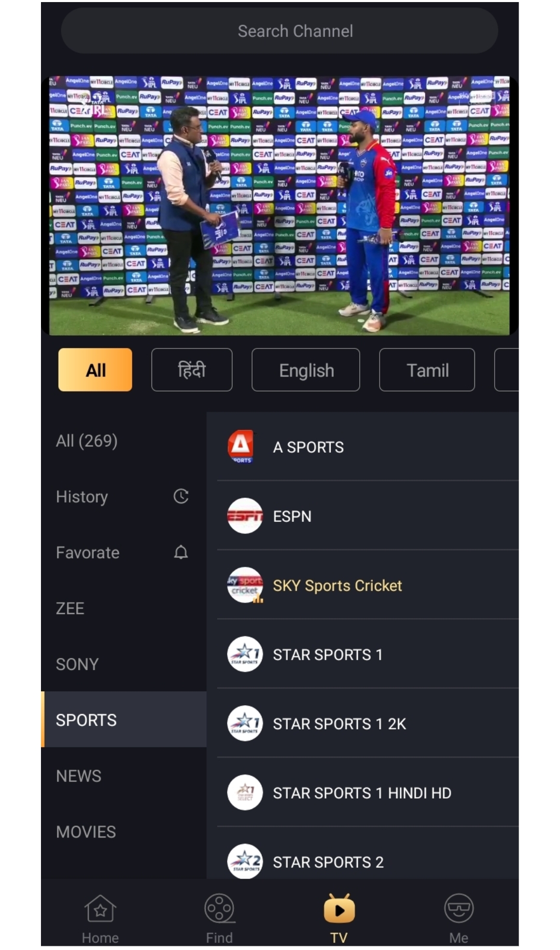Open the Home tab icon
The image size is (560, 950).
(x=100, y=910)
